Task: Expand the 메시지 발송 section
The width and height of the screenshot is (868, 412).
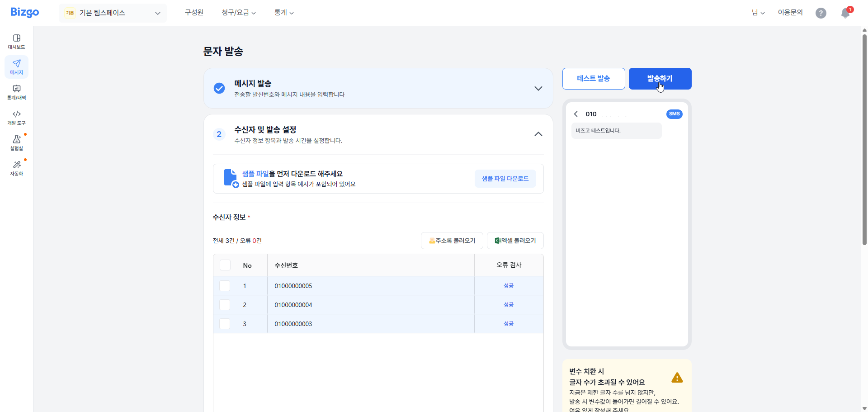Action: point(538,88)
